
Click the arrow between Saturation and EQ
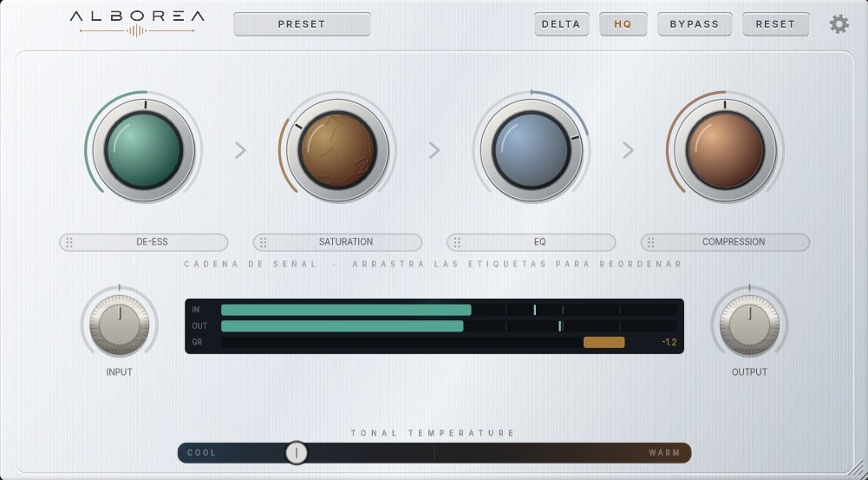click(x=434, y=150)
